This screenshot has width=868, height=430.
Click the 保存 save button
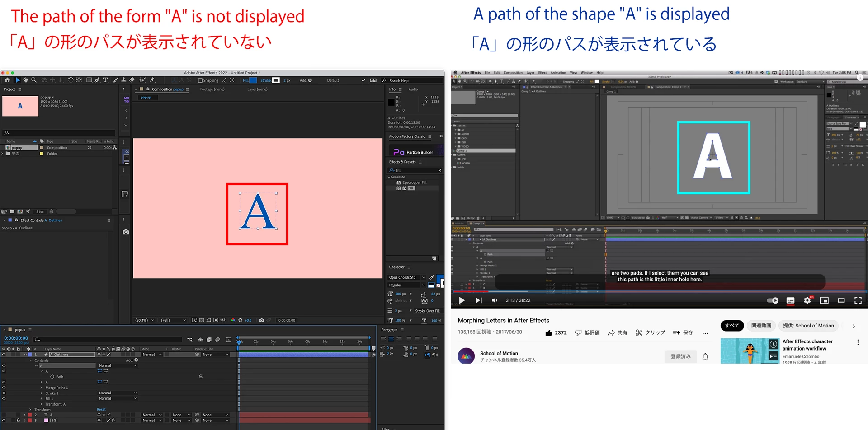683,332
